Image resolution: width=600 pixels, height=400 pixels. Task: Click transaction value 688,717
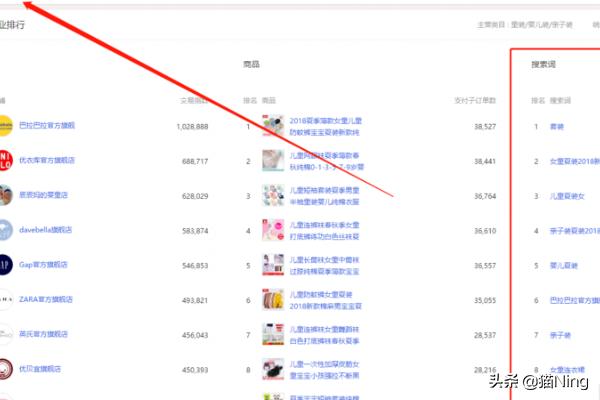click(x=195, y=162)
